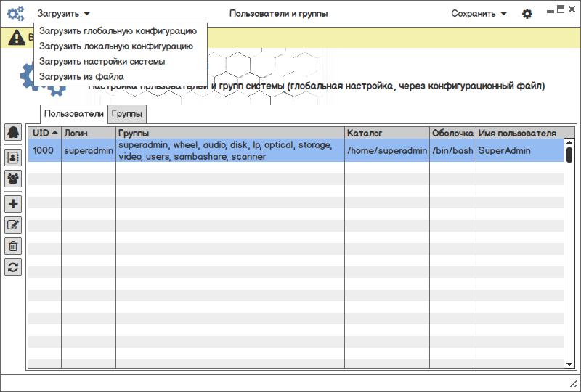Switch to the Группы tab
Viewport: 581px width, 392px height.
tap(128, 114)
